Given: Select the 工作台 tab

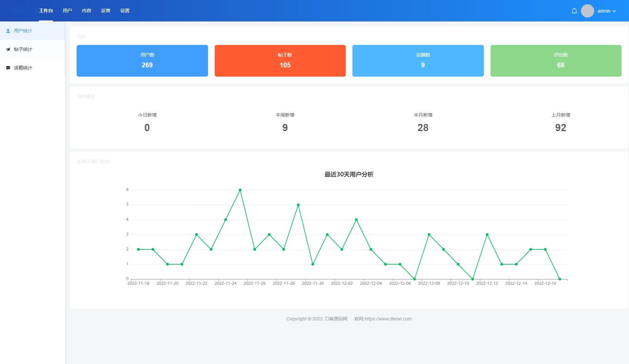Looking at the screenshot, I should coord(46,10).
